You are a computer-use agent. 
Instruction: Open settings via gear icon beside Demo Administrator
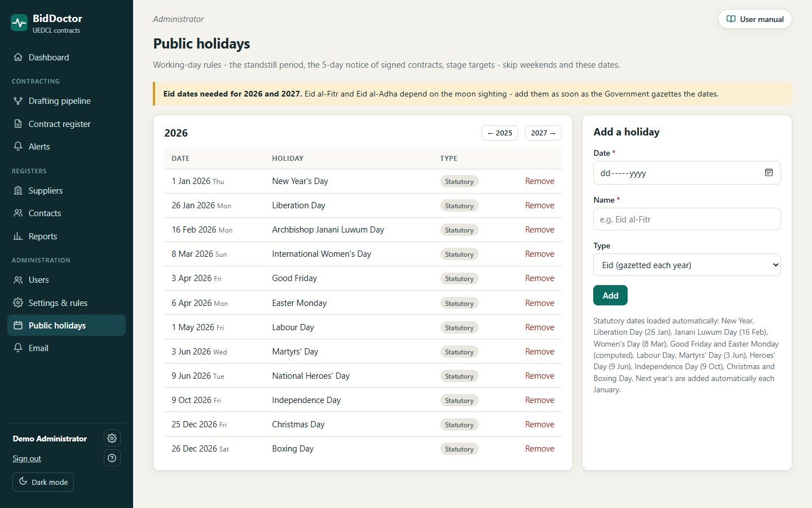pyautogui.click(x=112, y=438)
